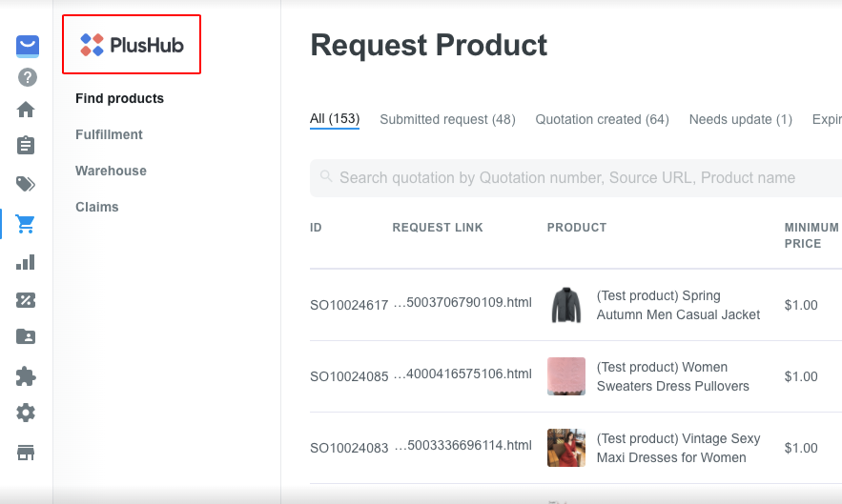The image size is (842, 504).
Task: Open the Claims menu item
Action: 97,207
